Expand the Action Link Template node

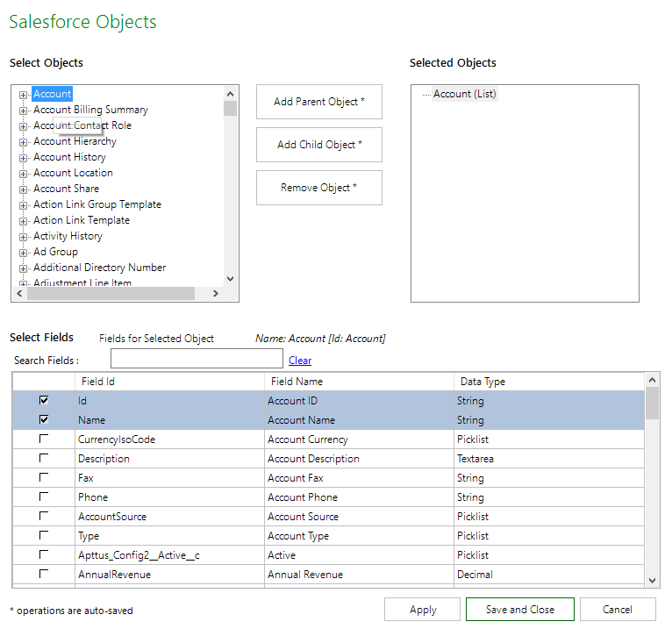pyautogui.click(x=23, y=221)
